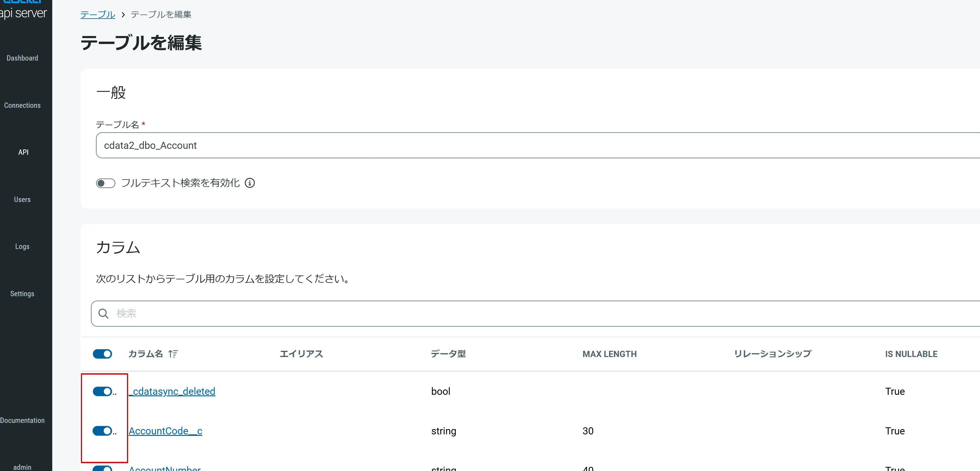Click the admin account at the sidebar bottom
Image resolution: width=980 pixels, height=471 pixels.
tap(22, 467)
